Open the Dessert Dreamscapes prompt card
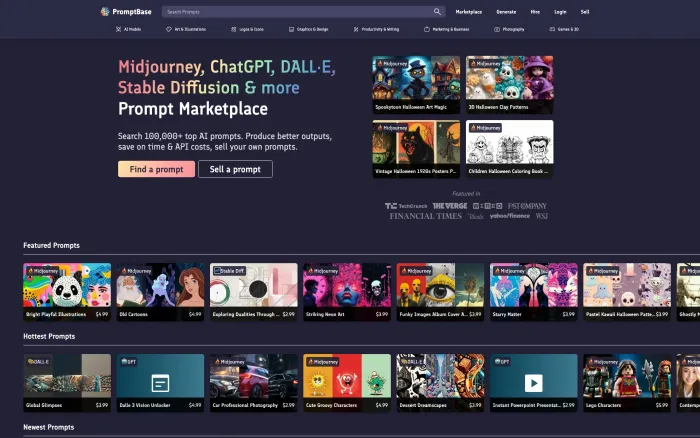Viewport: 700px width, 438px height. pyautogui.click(x=440, y=383)
